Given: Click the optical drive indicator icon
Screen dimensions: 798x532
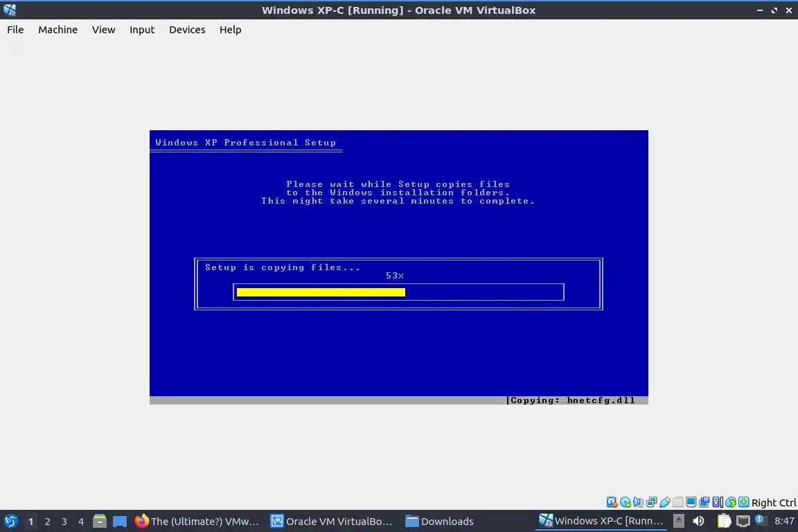Looking at the screenshot, I should 625,502.
